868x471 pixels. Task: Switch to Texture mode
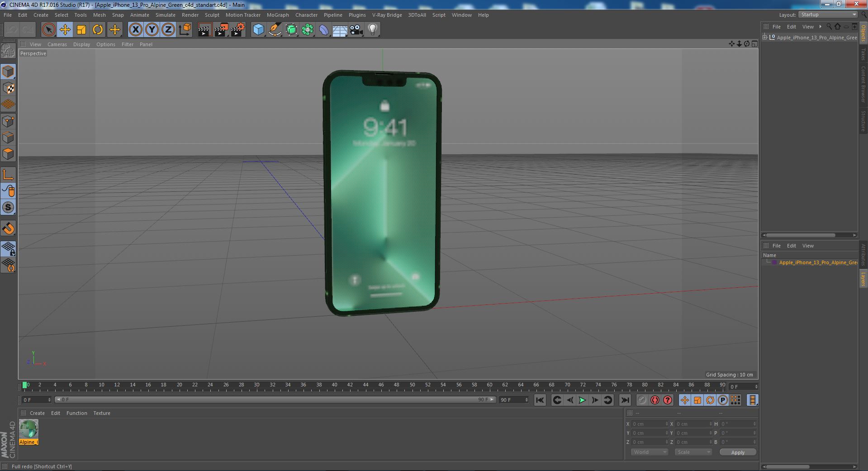[8, 88]
